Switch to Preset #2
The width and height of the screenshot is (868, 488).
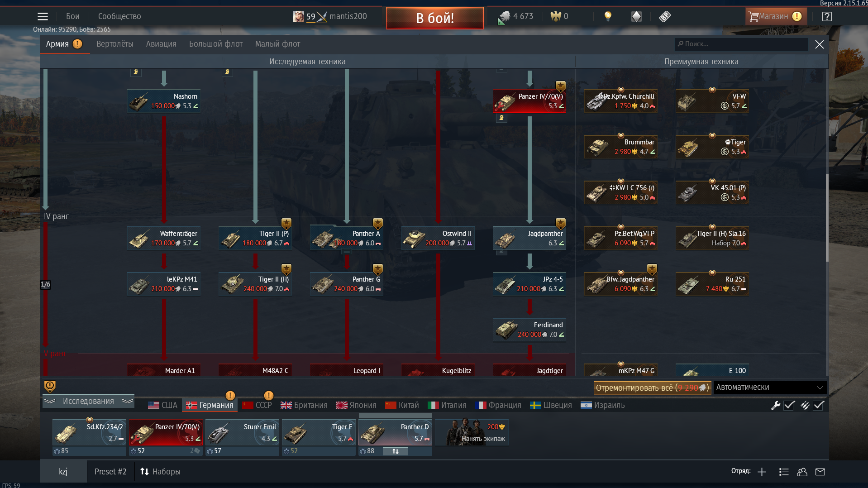tap(110, 472)
